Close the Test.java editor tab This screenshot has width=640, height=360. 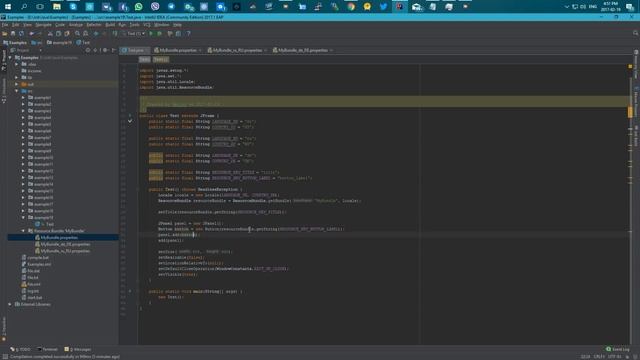(x=147, y=50)
